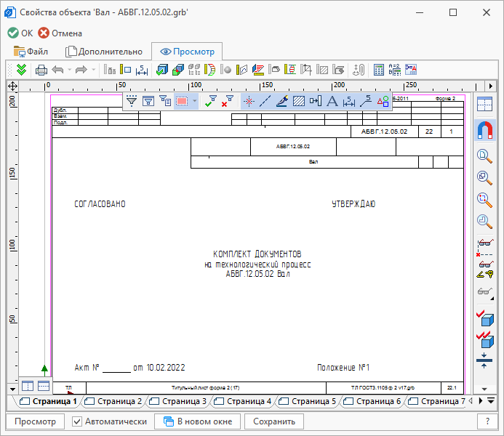Click the dimension 5 measurement toolbar icon
Image resolution: width=504 pixels, height=436 pixels.
(x=142, y=70)
